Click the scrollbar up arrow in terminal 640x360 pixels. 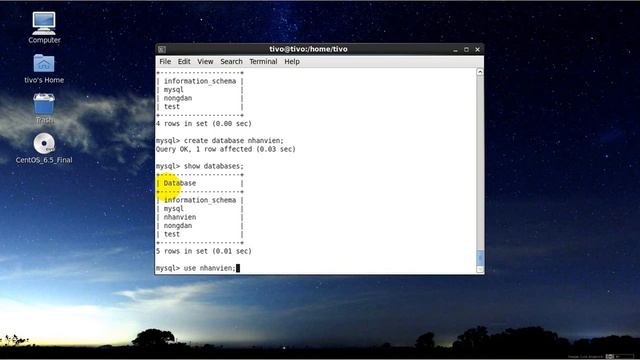click(480, 72)
